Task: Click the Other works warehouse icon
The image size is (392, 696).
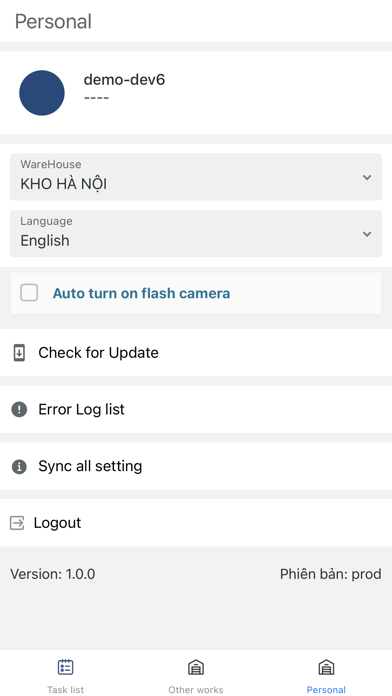Action: click(x=196, y=667)
